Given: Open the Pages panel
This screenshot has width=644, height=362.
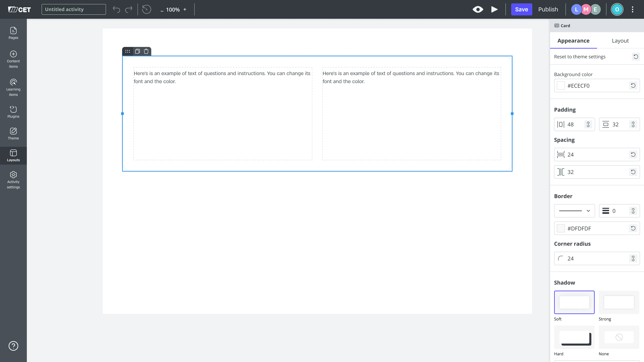Looking at the screenshot, I should (13, 33).
